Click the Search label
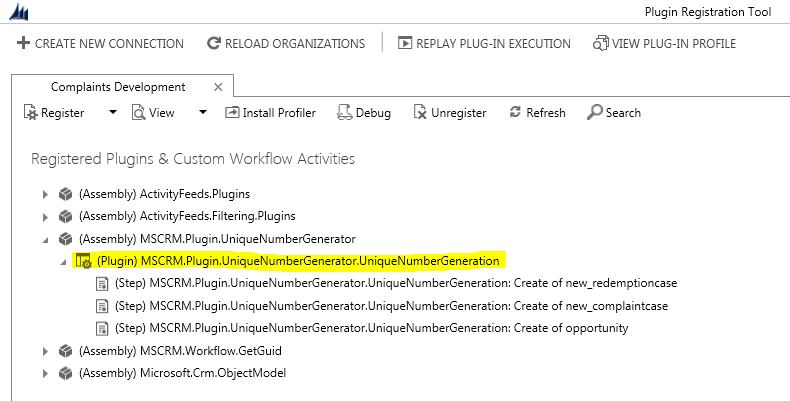The height and width of the screenshot is (401, 790). tap(623, 113)
